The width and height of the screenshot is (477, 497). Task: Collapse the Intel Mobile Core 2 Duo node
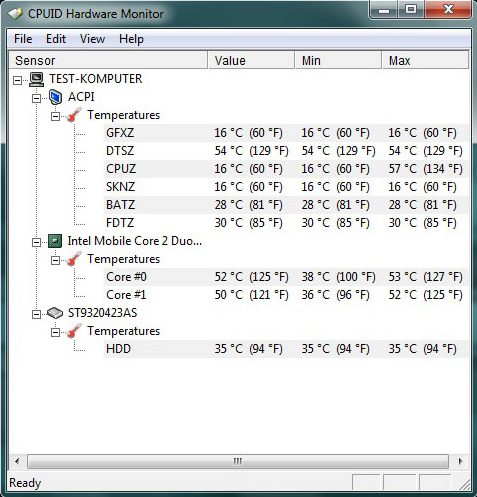(x=36, y=242)
